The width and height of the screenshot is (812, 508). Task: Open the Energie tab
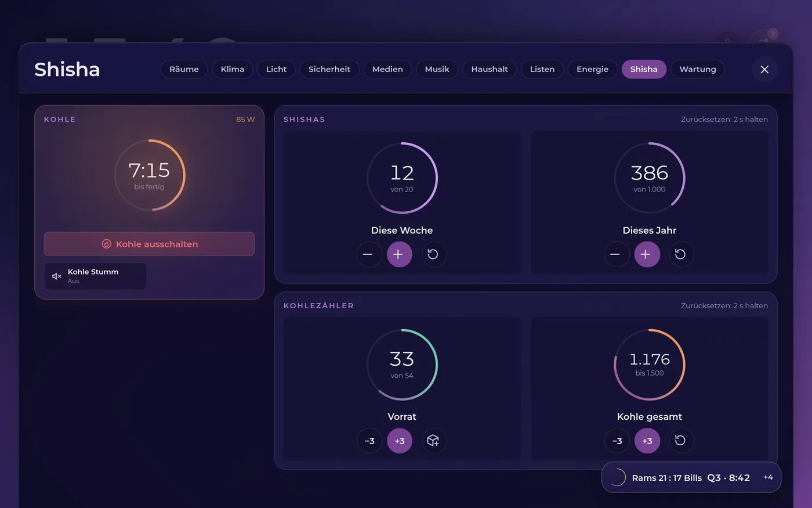(592, 69)
